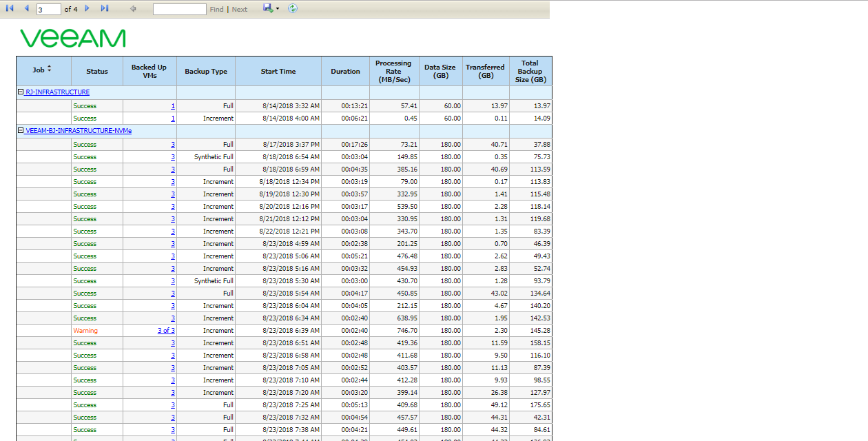Select processing rate value 0.45
The height and width of the screenshot is (441, 868).
(x=411, y=119)
